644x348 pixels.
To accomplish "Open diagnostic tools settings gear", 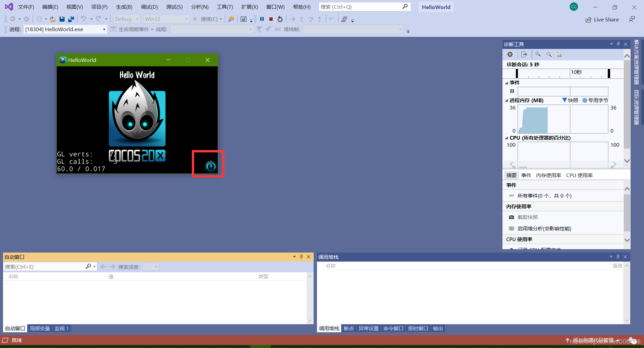I will [510, 54].
